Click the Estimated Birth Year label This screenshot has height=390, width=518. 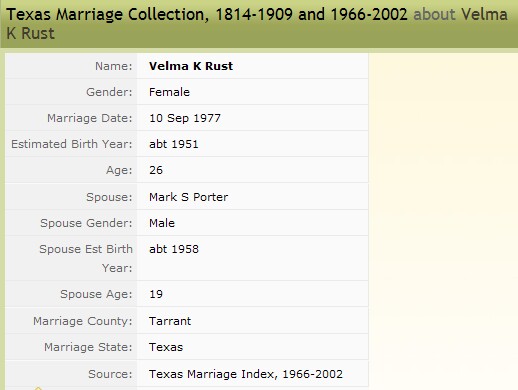click(72, 144)
